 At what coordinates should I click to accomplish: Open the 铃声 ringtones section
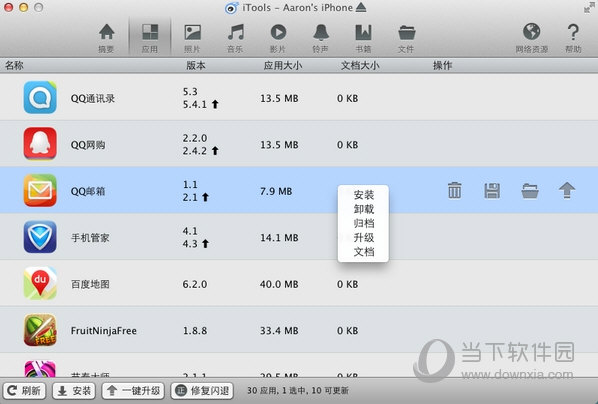(x=321, y=38)
